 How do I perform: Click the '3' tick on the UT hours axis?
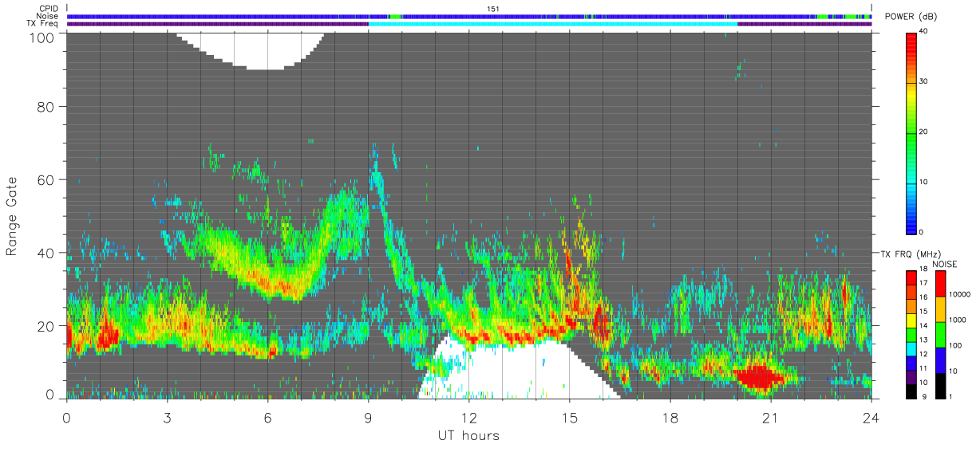(167, 417)
